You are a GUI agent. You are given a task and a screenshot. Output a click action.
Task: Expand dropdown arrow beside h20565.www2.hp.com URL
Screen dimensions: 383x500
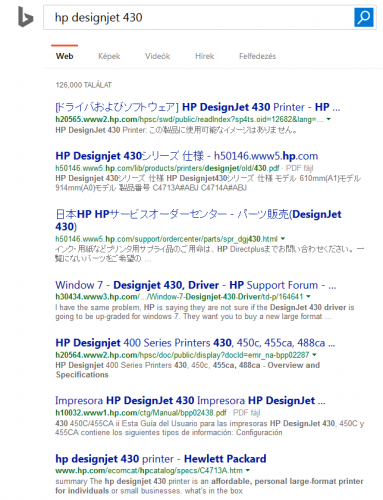[328, 119]
